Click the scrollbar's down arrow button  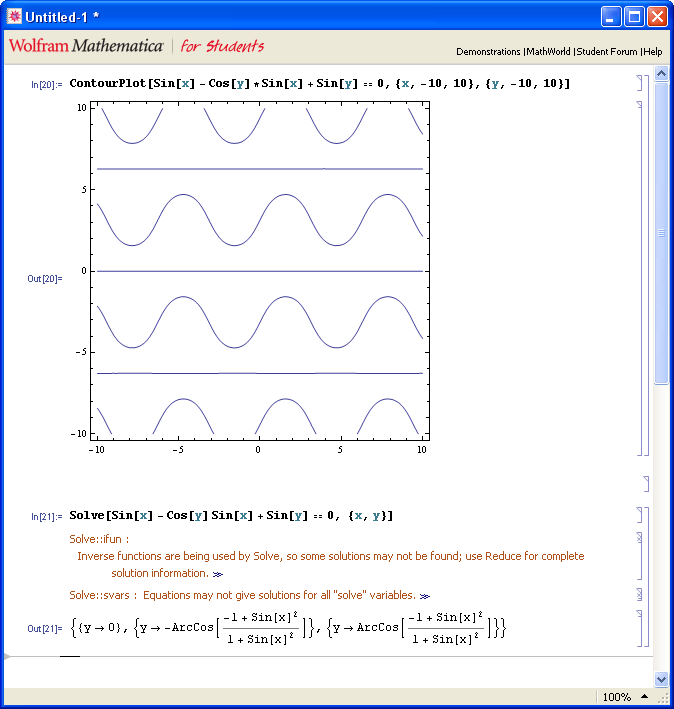pyautogui.click(x=661, y=679)
